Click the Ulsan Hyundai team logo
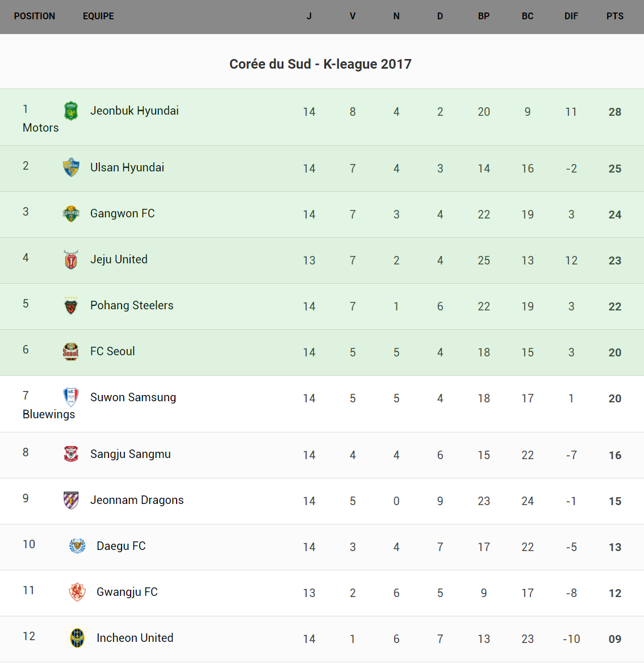Screen dimensions: 644x664 pyautogui.click(x=71, y=167)
